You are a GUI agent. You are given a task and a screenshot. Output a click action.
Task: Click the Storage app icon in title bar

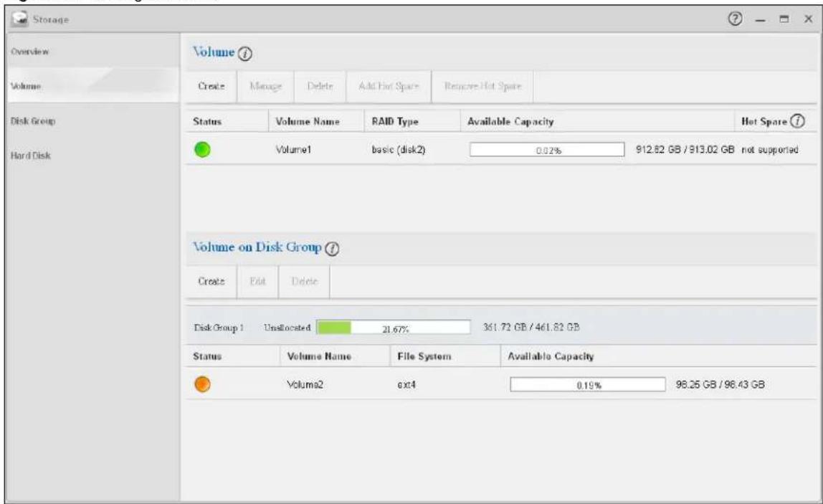click(21, 19)
